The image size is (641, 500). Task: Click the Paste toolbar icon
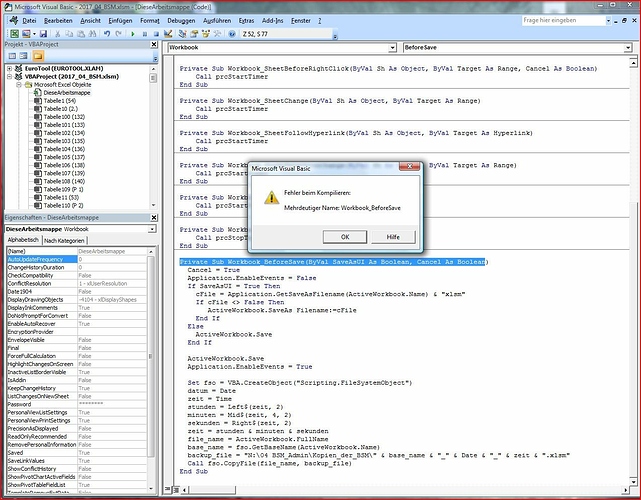[x=81, y=34]
